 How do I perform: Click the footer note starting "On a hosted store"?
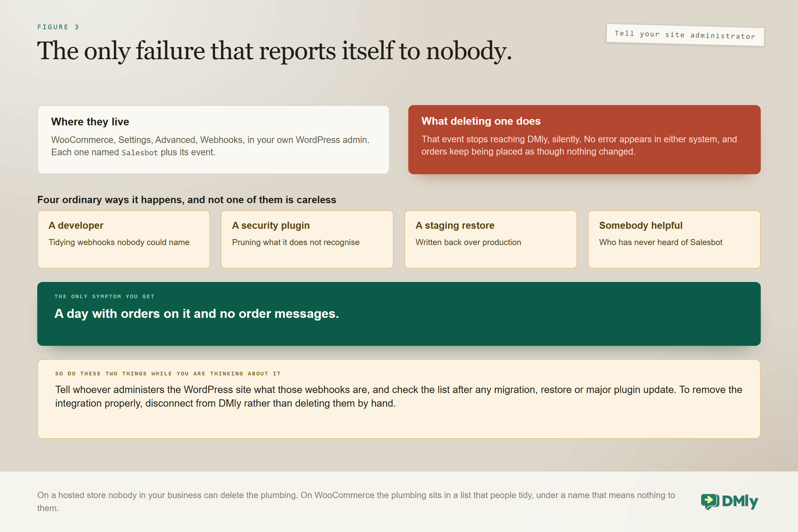tap(356, 501)
